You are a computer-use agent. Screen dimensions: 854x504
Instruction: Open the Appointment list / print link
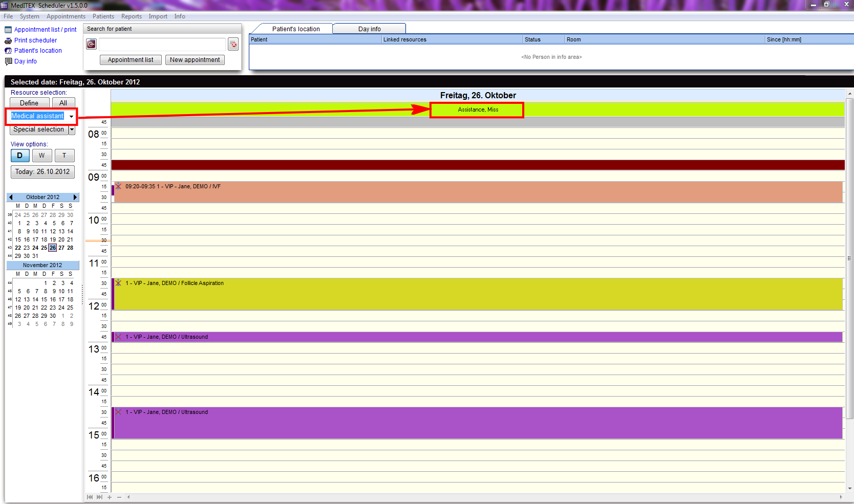click(x=46, y=30)
